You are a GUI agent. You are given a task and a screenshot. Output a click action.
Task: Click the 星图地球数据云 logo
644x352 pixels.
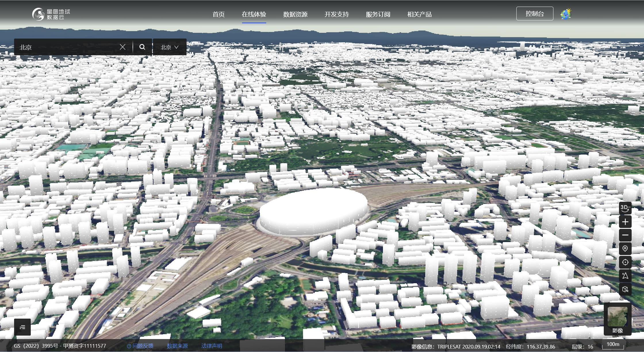point(51,14)
